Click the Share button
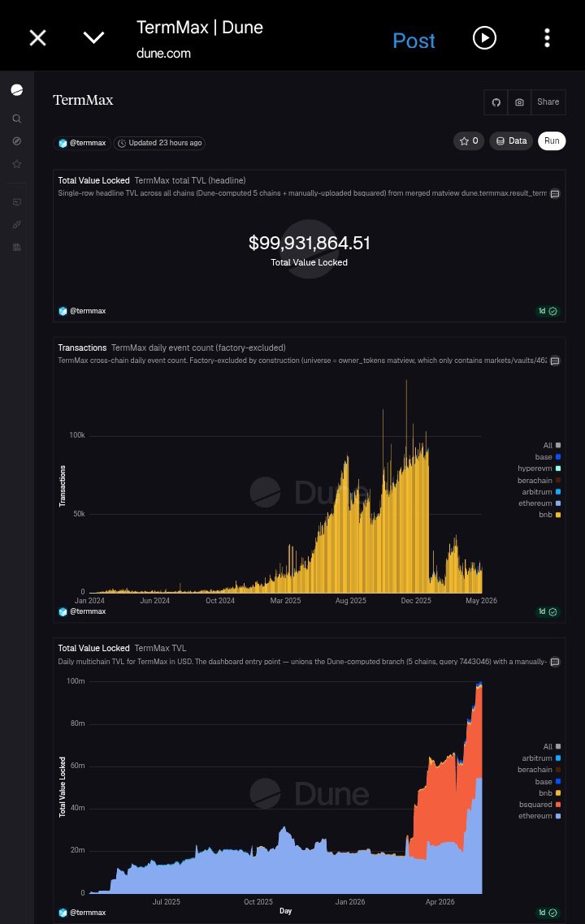 [548, 102]
